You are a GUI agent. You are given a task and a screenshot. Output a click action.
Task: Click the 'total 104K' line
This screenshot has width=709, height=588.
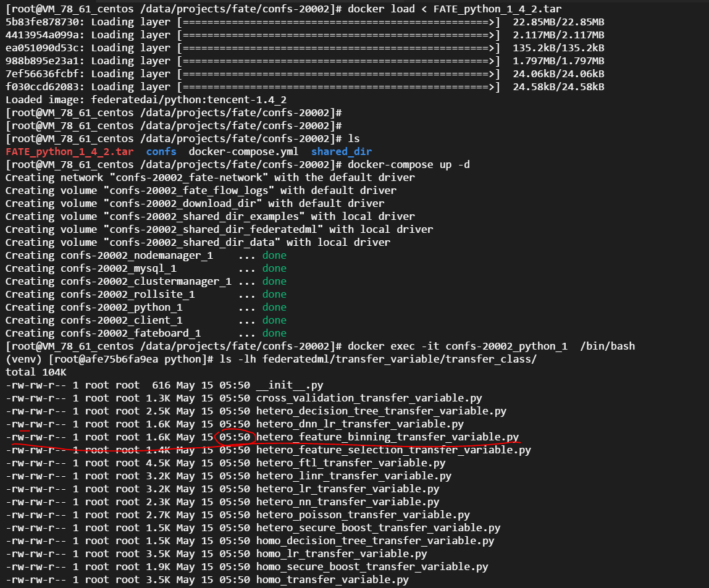point(36,372)
